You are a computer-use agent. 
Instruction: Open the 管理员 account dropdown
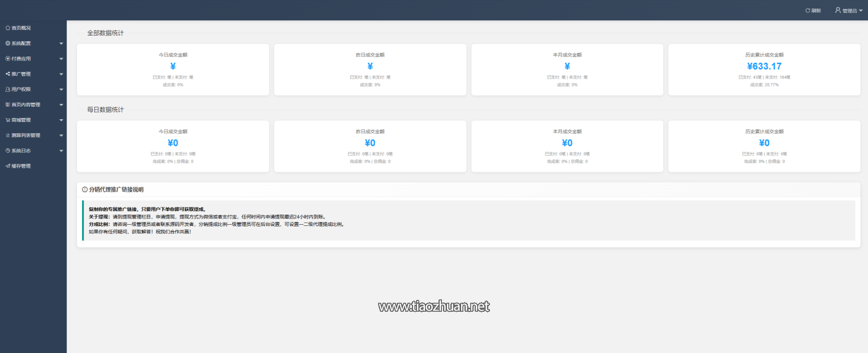point(848,10)
